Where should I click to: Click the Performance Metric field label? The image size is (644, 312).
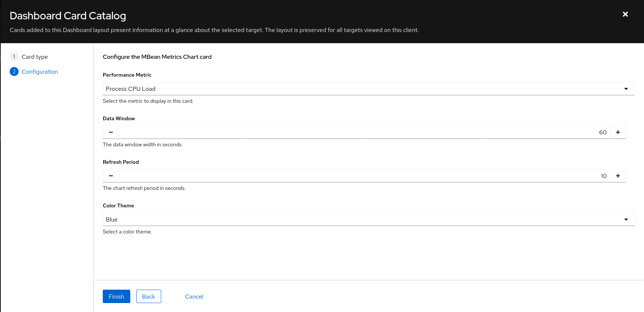click(127, 75)
